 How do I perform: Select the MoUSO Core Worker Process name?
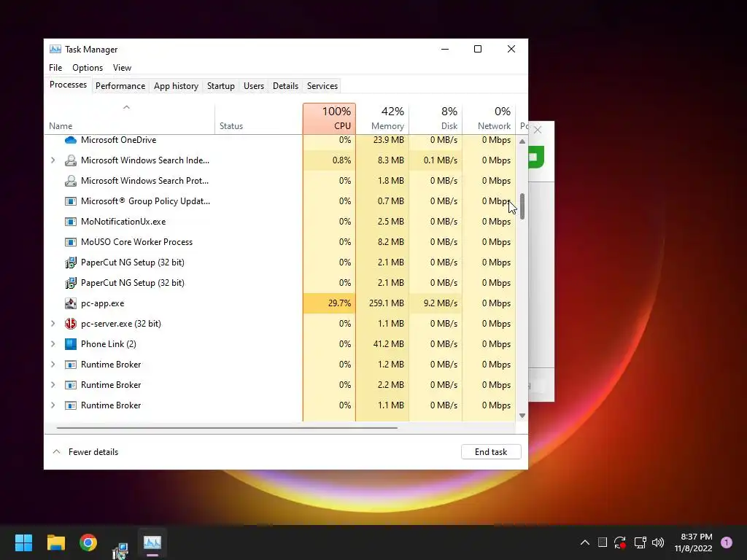pyautogui.click(x=136, y=242)
